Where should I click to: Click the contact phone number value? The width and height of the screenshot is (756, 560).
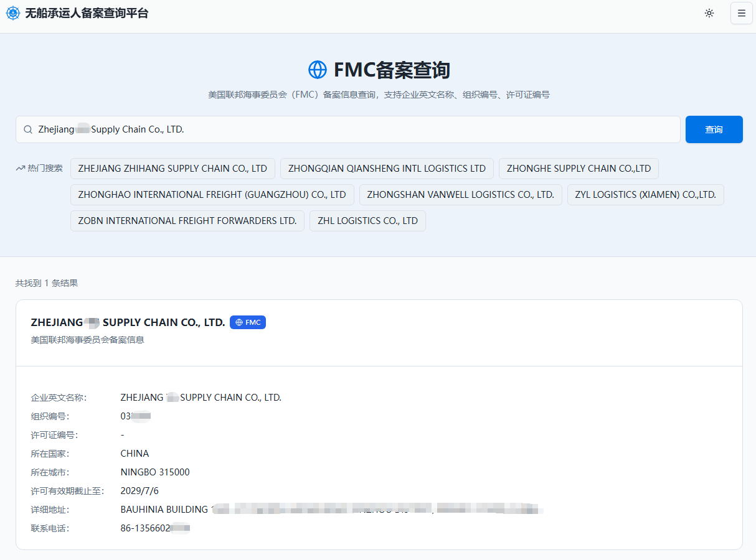point(155,528)
